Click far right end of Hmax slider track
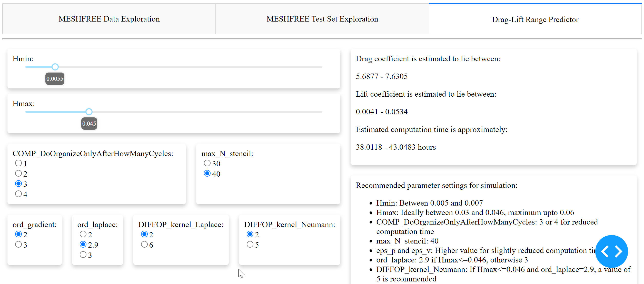The image size is (644, 284). (321, 112)
